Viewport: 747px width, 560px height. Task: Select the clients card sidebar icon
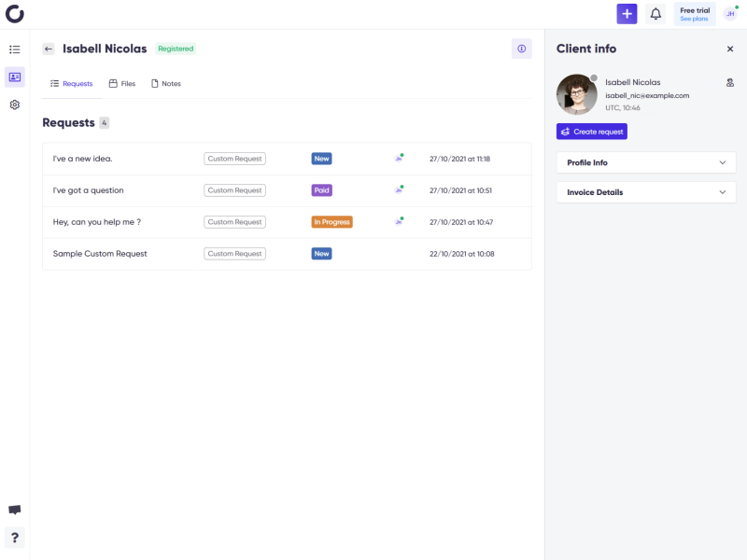point(15,77)
